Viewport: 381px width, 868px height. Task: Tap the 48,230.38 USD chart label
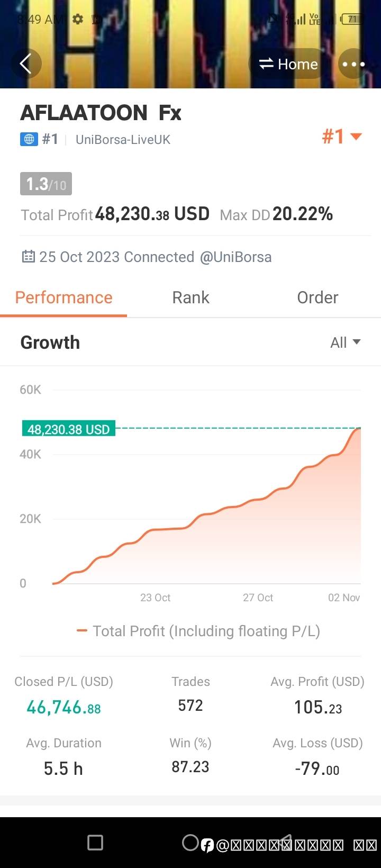68,429
